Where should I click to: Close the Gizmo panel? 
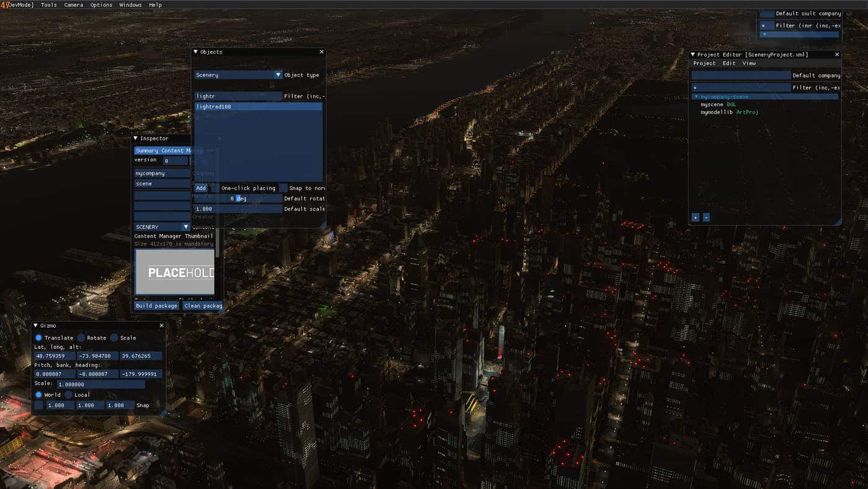[x=162, y=326]
